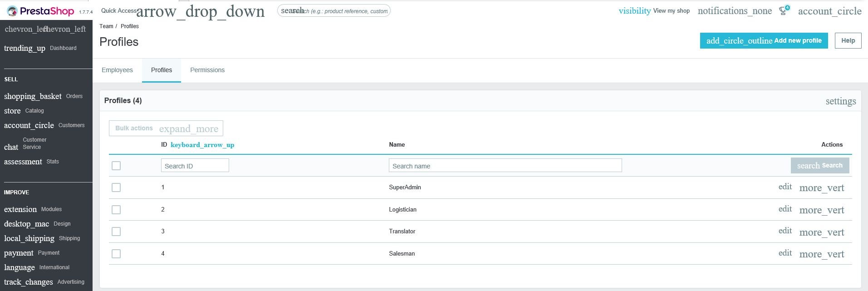Click the Search name input field

click(x=505, y=166)
